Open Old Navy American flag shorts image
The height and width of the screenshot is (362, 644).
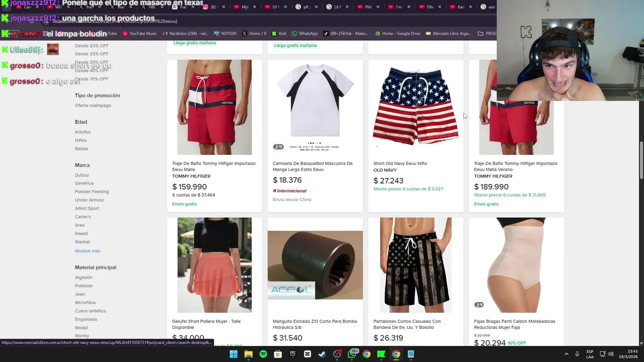coord(416,107)
